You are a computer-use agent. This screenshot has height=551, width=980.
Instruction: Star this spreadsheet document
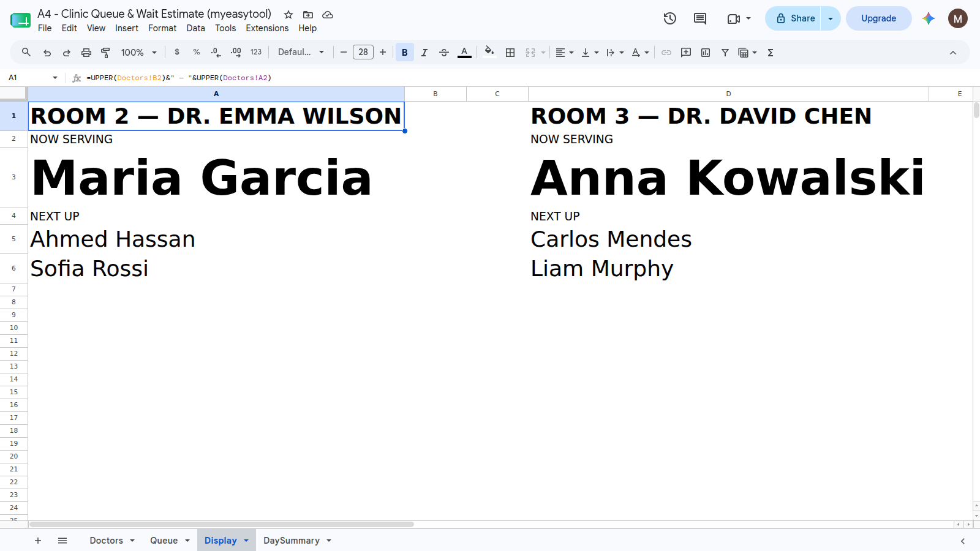pyautogui.click(x=288, y=15)
